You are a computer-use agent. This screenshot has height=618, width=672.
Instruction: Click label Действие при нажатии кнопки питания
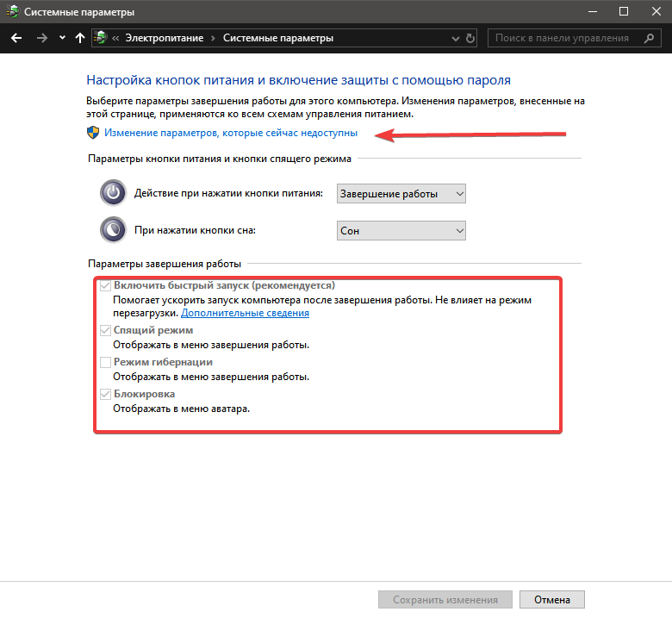pos(228,193)
